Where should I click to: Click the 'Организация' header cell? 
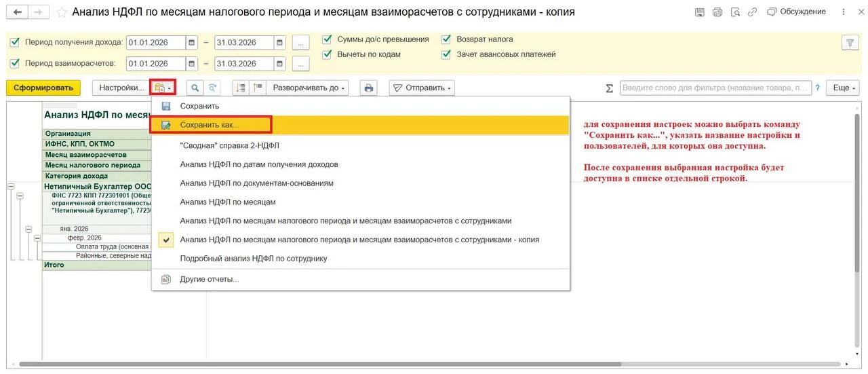pos(97,134)
